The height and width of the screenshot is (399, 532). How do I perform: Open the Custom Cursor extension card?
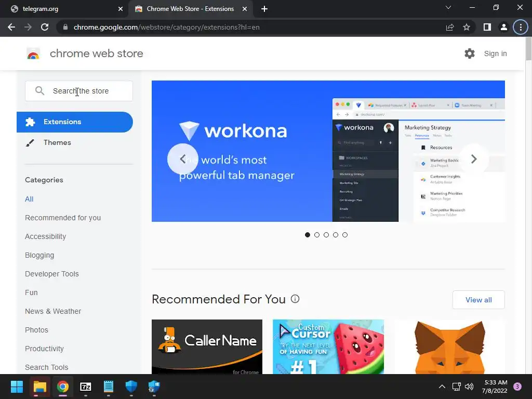(328, 347)
